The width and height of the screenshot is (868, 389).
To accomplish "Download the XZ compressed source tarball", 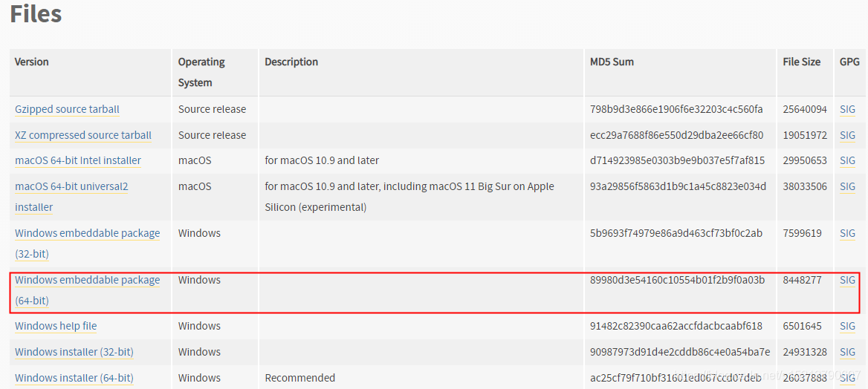I will pyautogui.click(x=83, y=135).
